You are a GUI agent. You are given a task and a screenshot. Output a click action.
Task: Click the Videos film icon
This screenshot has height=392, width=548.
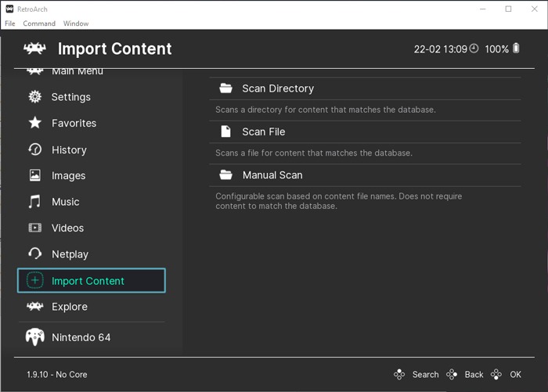point(35,228)
